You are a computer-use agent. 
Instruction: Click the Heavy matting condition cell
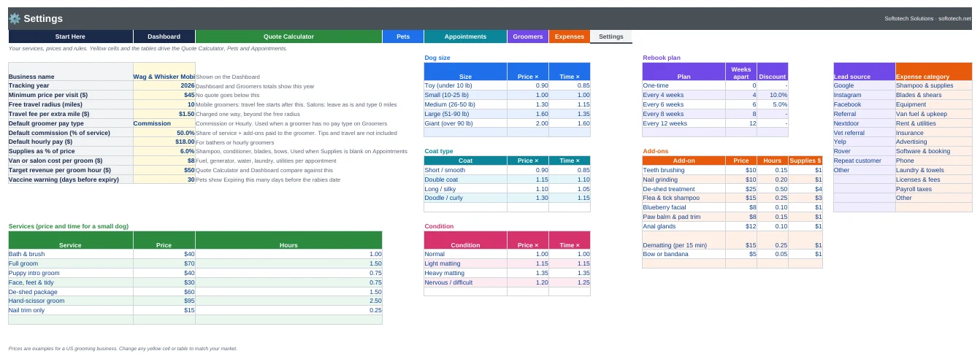[x=465, y=273]
